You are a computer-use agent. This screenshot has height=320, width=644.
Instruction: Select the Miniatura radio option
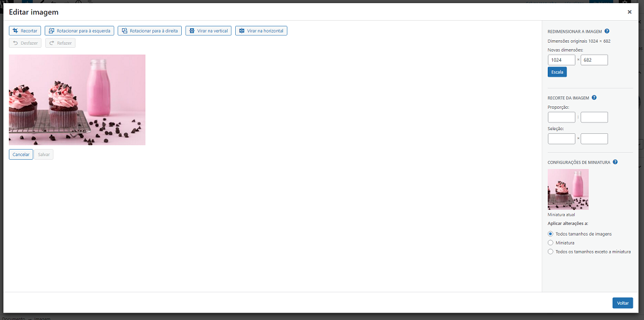click(x=551, y=243)
